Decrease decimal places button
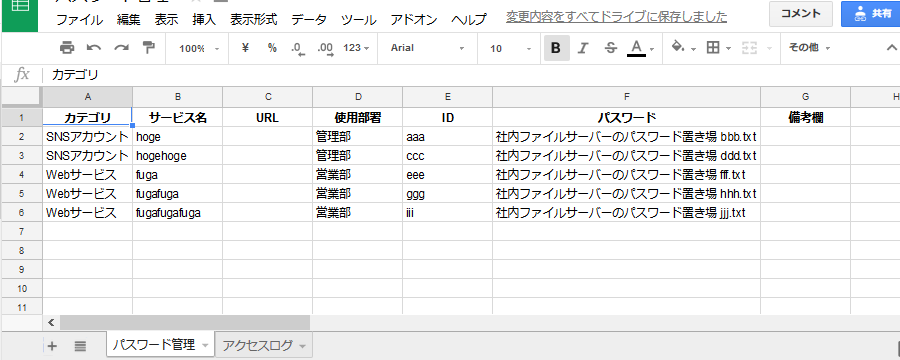The image size is (900, 360). 297,49
